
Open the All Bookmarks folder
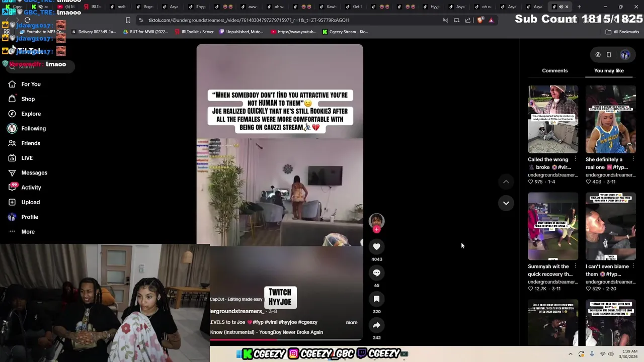coord(622,32)
